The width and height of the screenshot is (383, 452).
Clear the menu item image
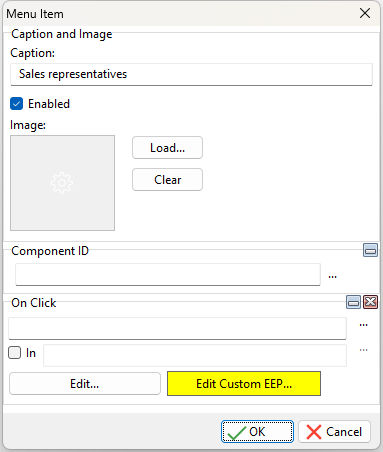(167, 180)
